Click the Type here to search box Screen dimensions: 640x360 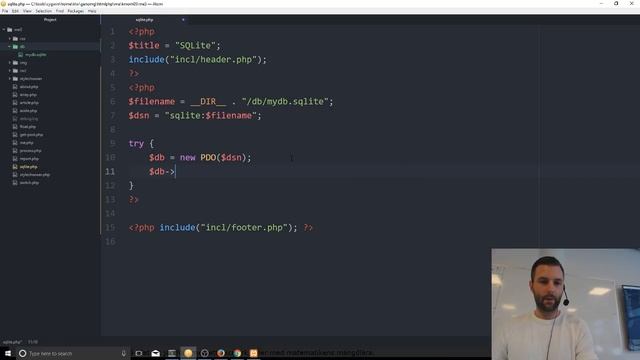point(73,353)
